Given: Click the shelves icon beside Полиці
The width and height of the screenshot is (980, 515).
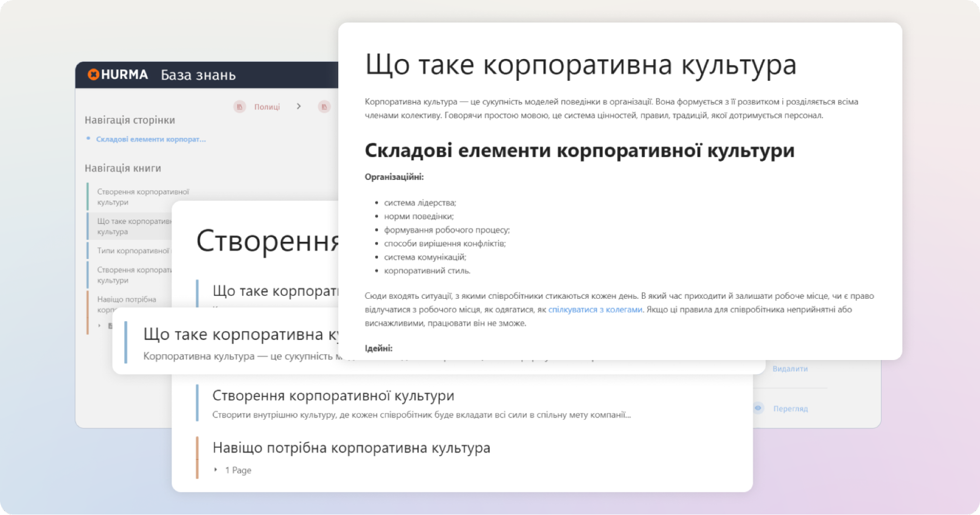Looking at the screenshot, I should pos(240,106).
